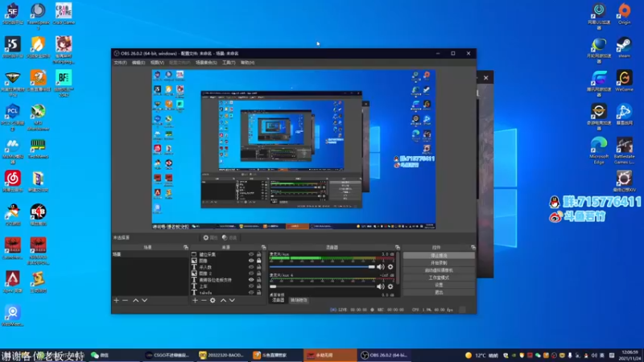
Task: Toggle lock on 谢谢各位老板支持 source
Action: 258,280
